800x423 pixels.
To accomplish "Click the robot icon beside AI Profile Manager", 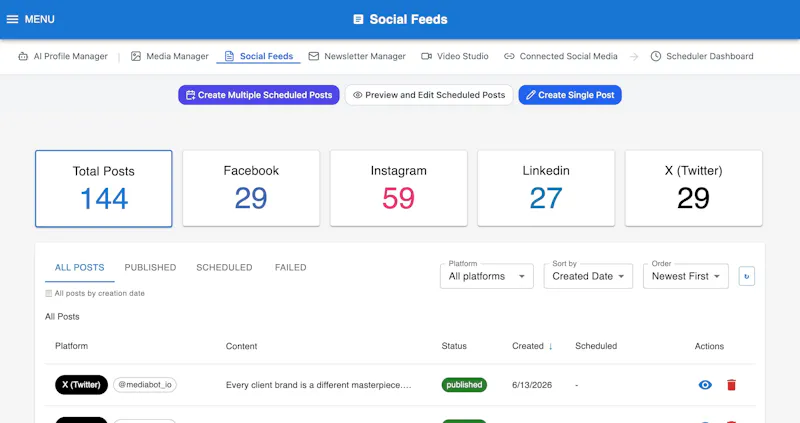I will point(23,56).
